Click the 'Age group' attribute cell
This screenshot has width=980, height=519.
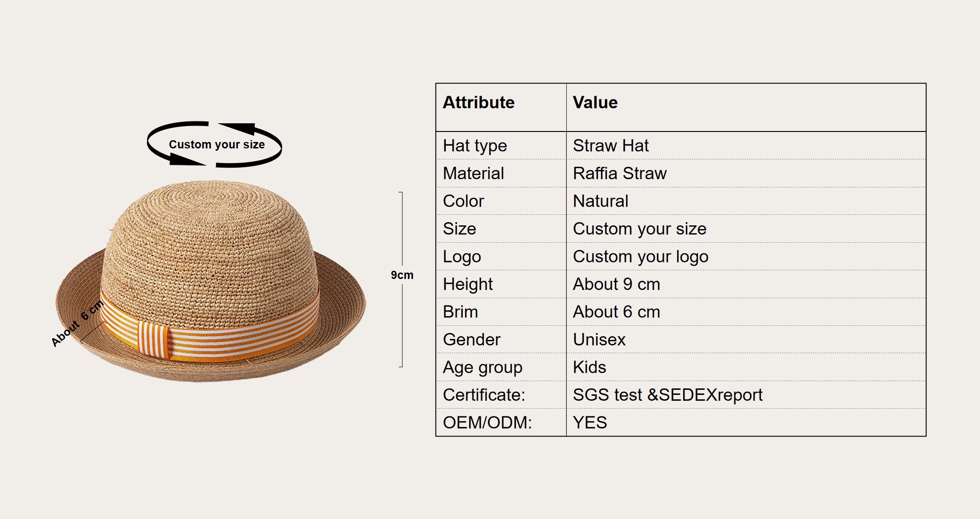click(501, 367)
